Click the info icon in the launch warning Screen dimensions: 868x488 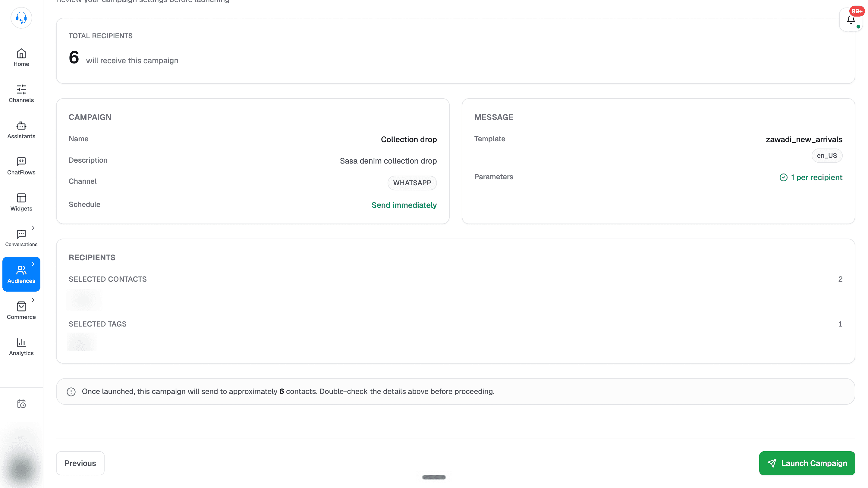coord(71,392)
